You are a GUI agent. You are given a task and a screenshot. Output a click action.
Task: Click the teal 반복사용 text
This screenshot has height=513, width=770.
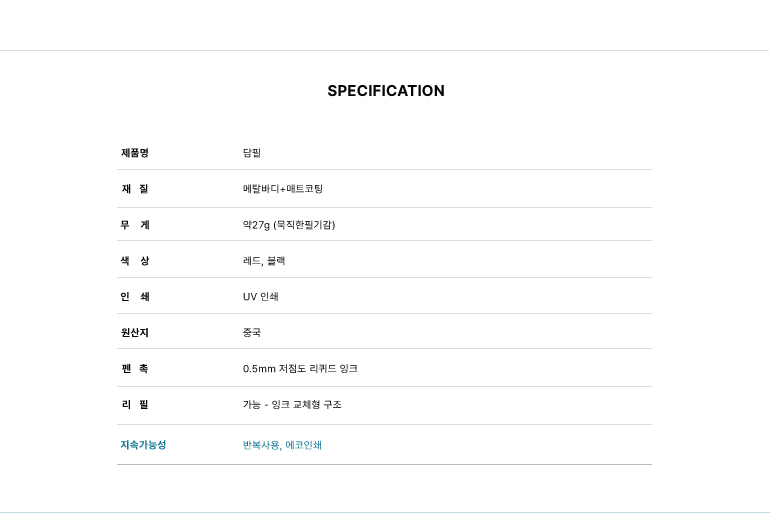(260, 445)
